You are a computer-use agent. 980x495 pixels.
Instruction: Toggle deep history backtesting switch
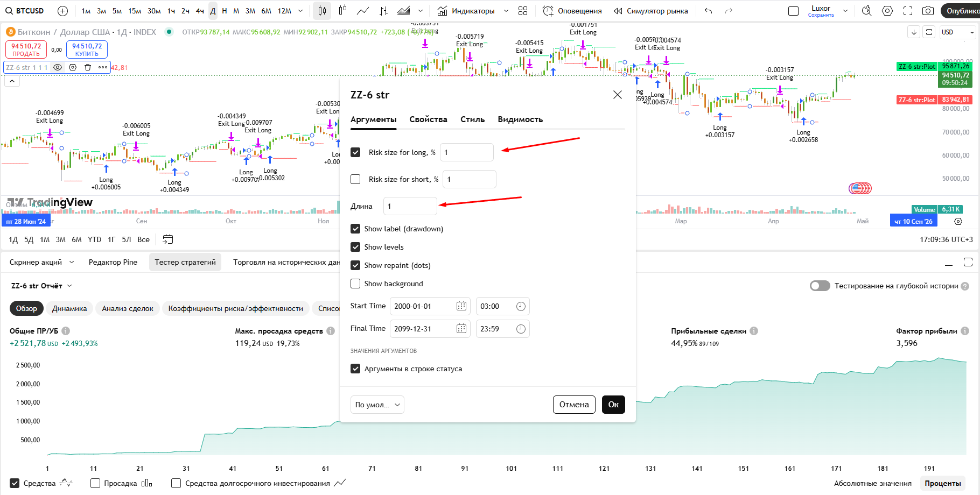point(820,286)
